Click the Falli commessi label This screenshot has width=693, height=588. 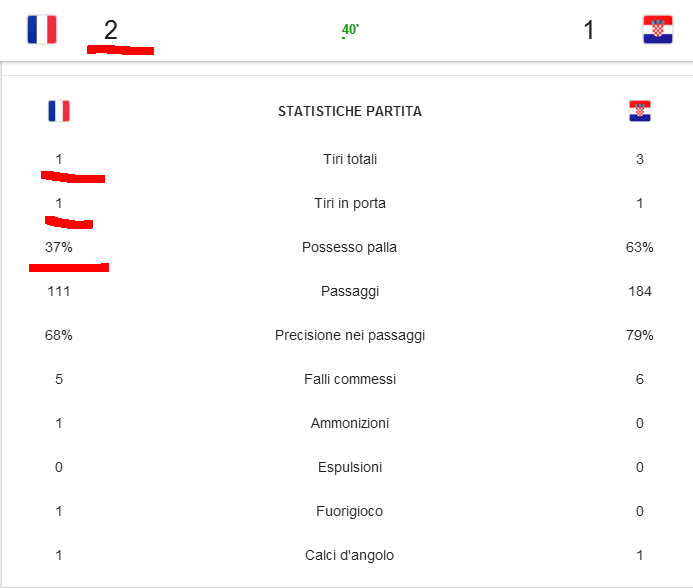tap(350, 379)
